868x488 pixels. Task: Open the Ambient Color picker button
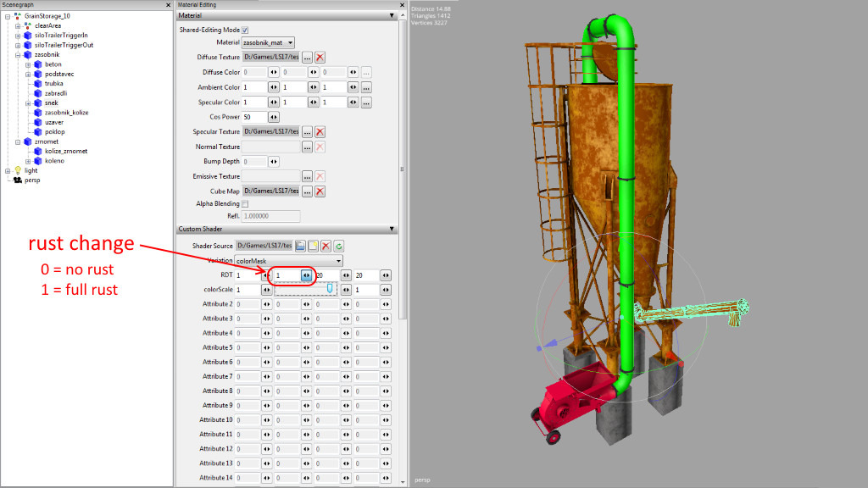click(366, 87)
